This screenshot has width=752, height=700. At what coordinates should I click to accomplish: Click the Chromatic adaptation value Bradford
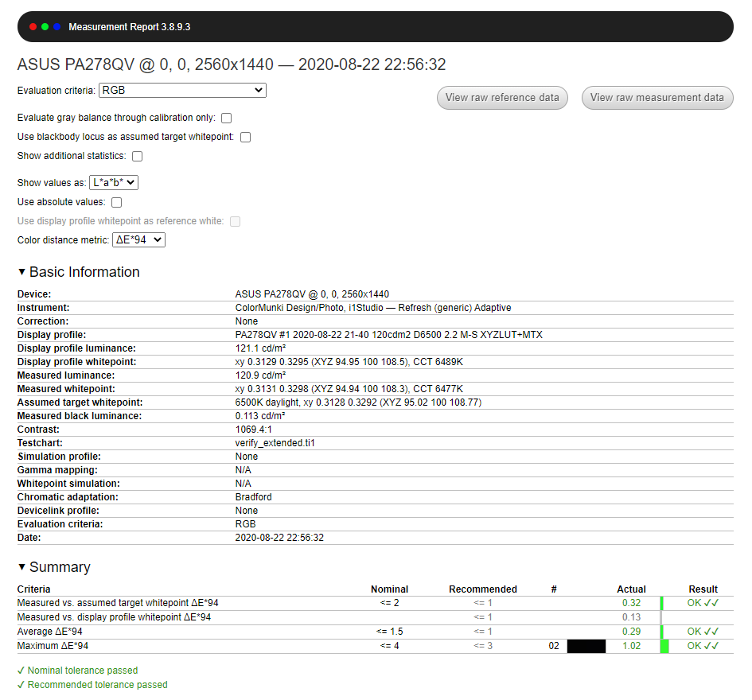[253, 497]
